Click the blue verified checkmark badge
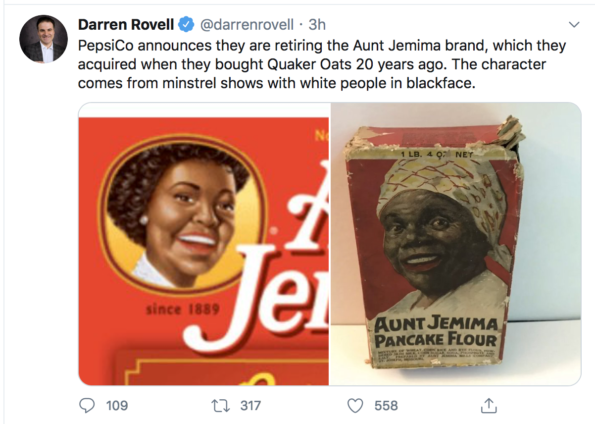 click(186, 25)
